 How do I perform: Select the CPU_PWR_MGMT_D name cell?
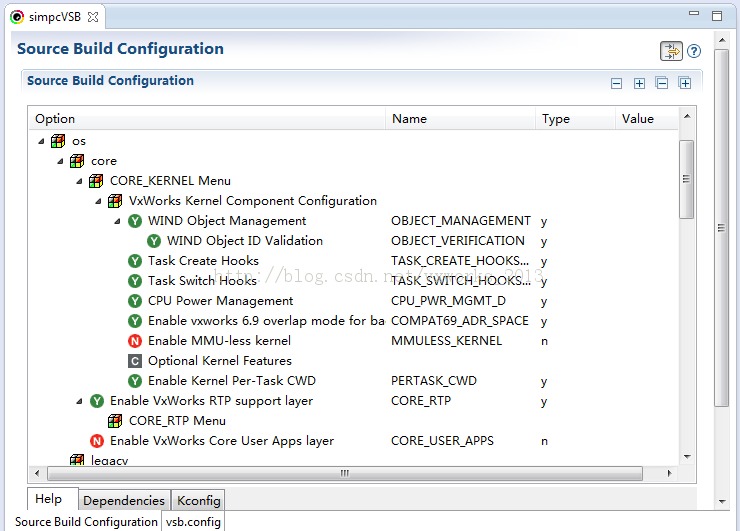[x=448, y=301]
